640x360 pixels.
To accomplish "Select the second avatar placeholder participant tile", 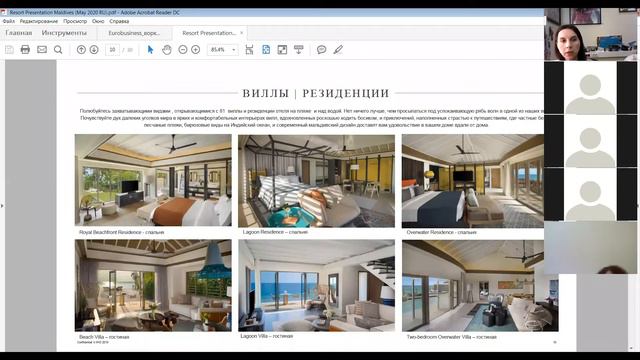I will [590, 141].
